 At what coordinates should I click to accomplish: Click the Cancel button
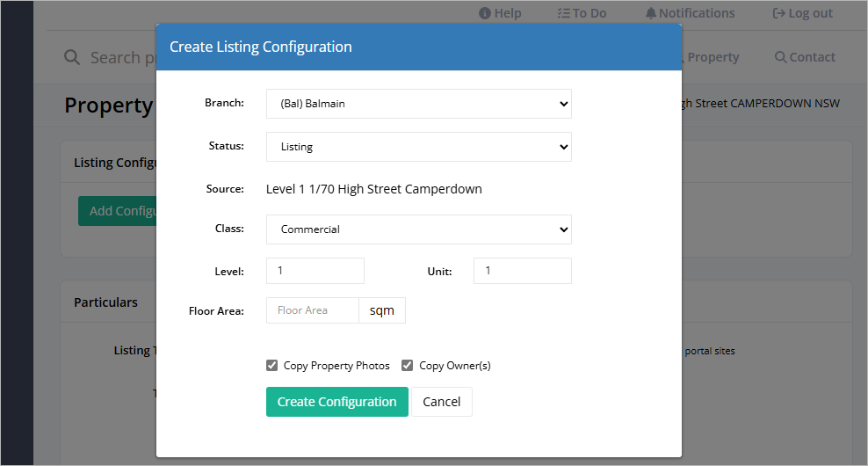(x=442, y=402)
